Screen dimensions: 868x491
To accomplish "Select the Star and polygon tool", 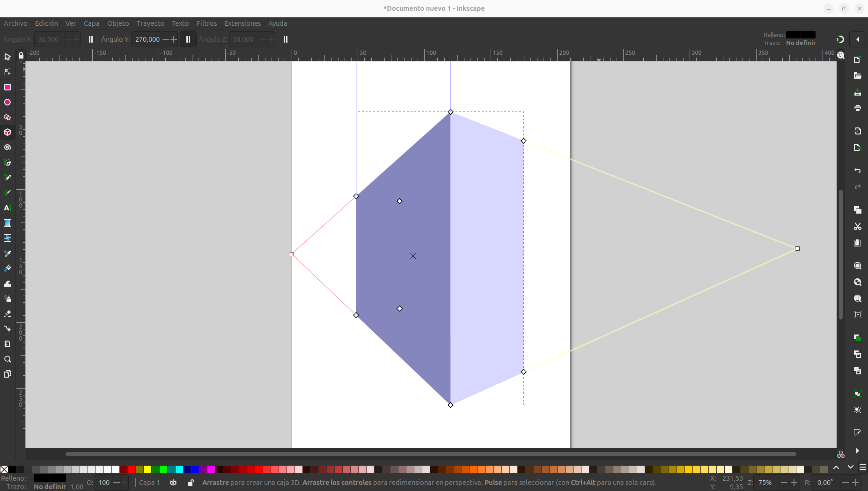I will pos(7,117).
